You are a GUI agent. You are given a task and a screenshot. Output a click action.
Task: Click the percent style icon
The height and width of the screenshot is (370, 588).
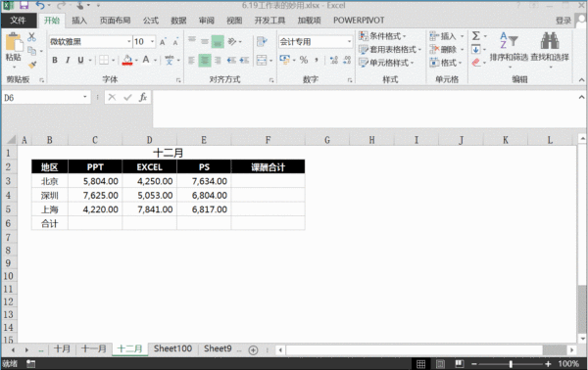coord(304,60)
